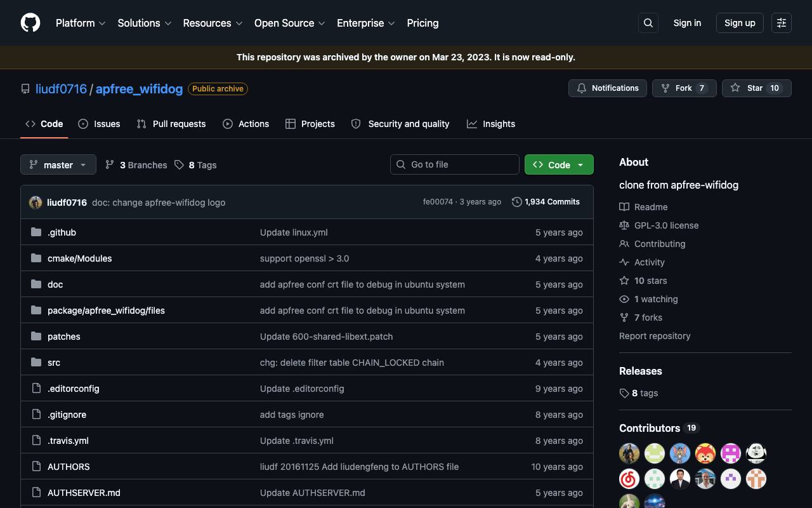Switch to the Actions tab
812x508 pixels.
[x=246, y=124]
